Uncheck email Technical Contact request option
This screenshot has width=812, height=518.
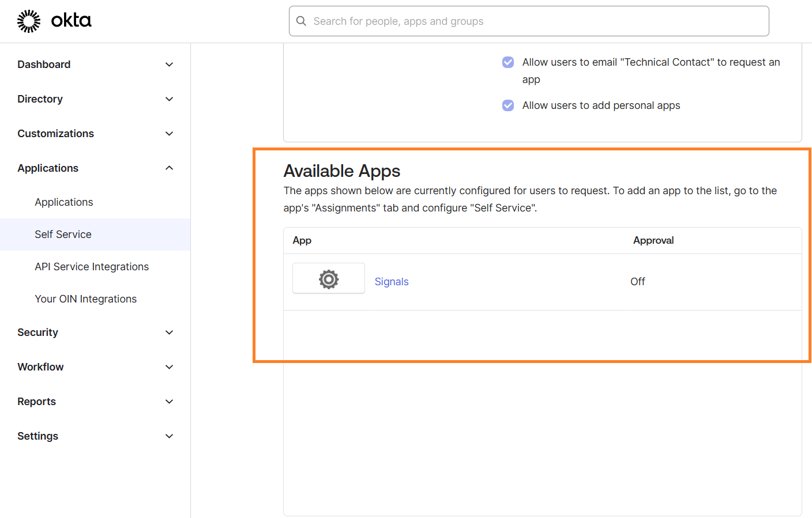[x=508, y=62]
